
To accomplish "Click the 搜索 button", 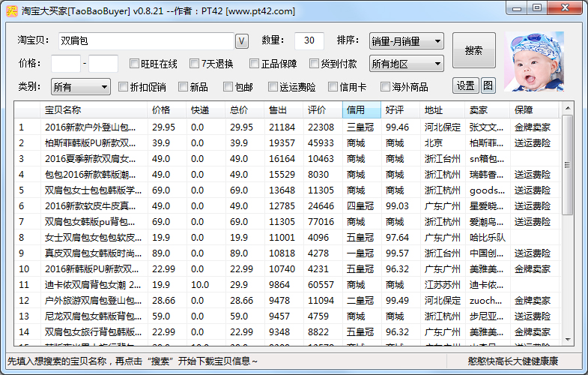I will 474,50.
